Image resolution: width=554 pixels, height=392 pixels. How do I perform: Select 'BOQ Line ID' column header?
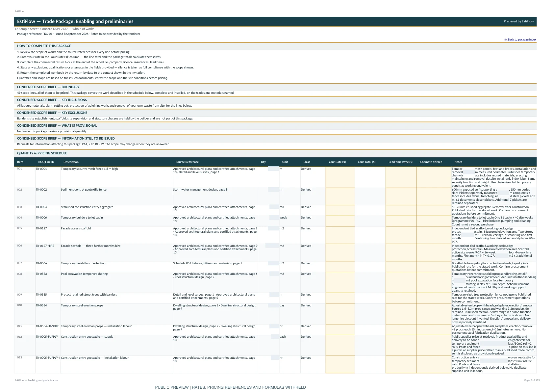(46, 162)
